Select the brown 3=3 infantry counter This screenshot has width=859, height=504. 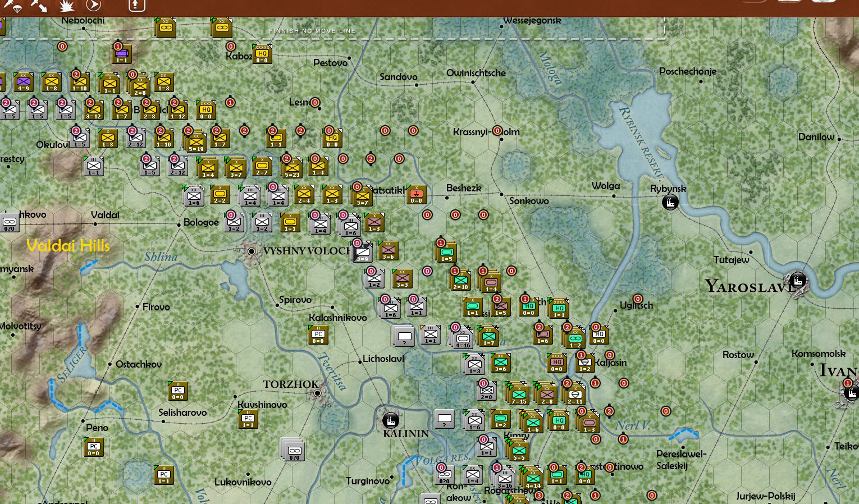(x=402, y=279)
